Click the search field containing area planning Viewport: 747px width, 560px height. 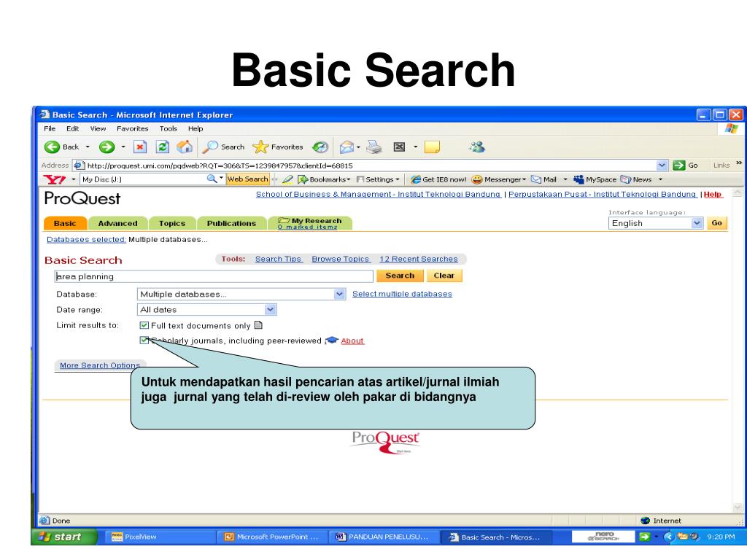[x=214, y=276]
